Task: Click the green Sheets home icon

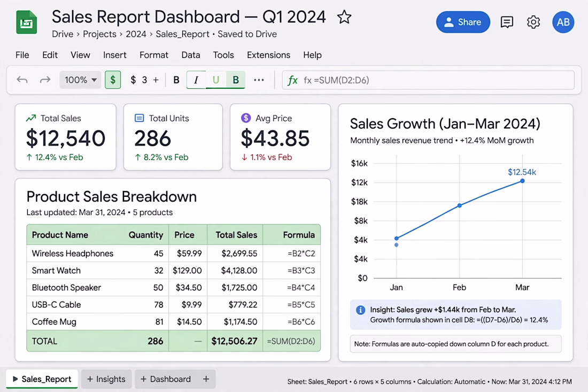Action: click(x=26, y=22)
